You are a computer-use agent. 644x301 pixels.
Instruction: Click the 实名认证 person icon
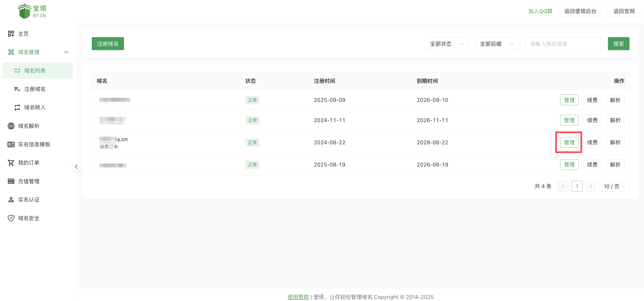pyautogui.click(x=11, y=200)
